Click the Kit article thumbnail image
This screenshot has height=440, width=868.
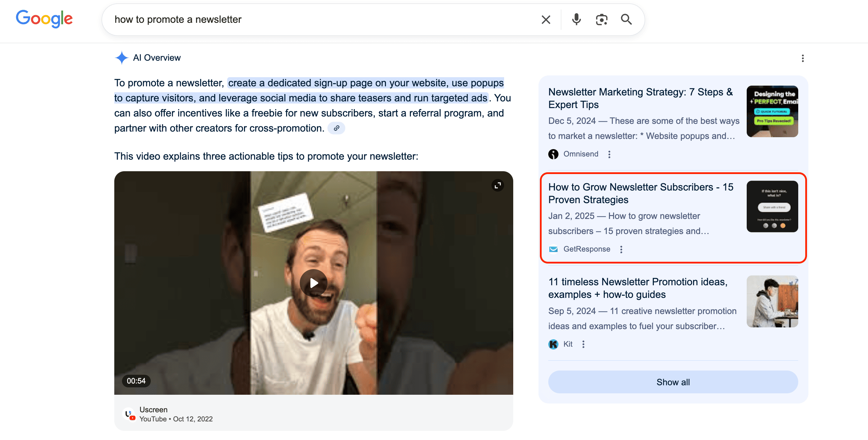772,301
